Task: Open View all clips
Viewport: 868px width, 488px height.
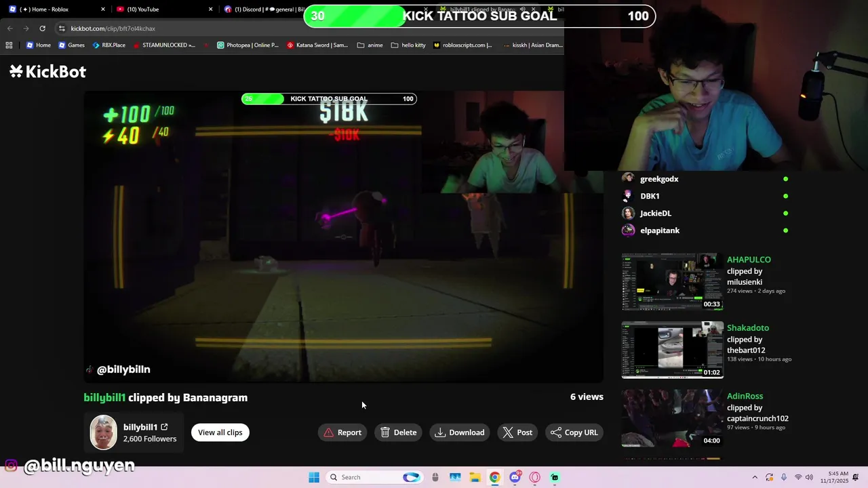Action: (x=220, y=432)
